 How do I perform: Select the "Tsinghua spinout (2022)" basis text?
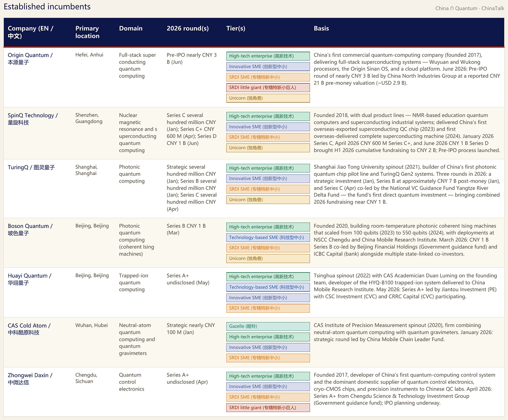click(x=405, y=286)
